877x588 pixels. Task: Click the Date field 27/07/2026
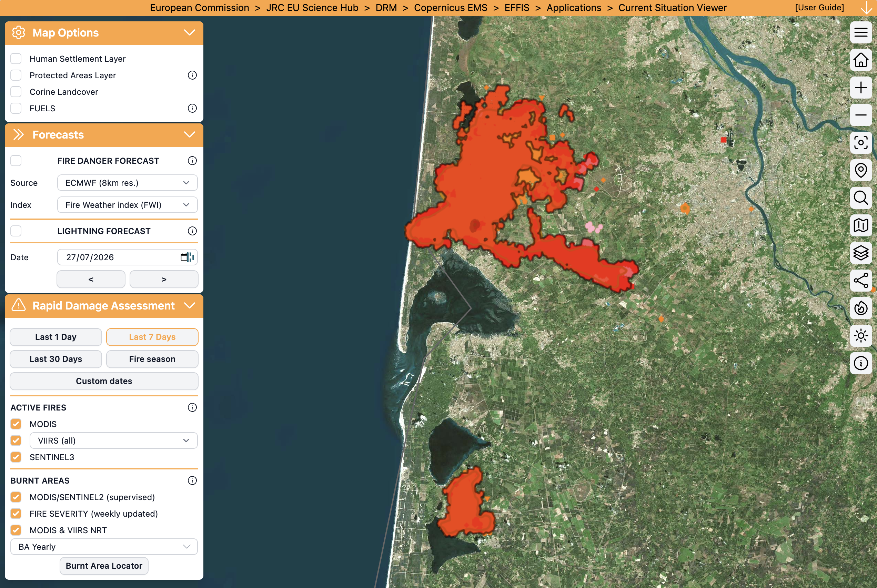[x=128, y=257]
